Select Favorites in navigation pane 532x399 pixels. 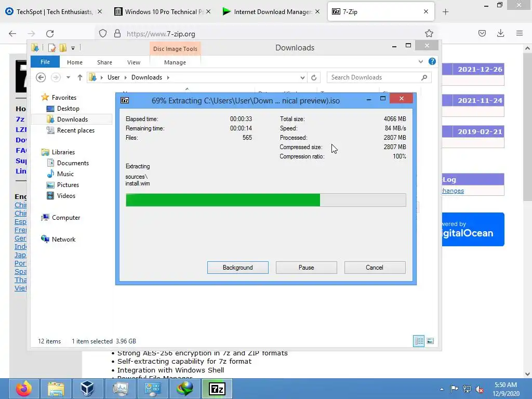click(x=64, y=97)
